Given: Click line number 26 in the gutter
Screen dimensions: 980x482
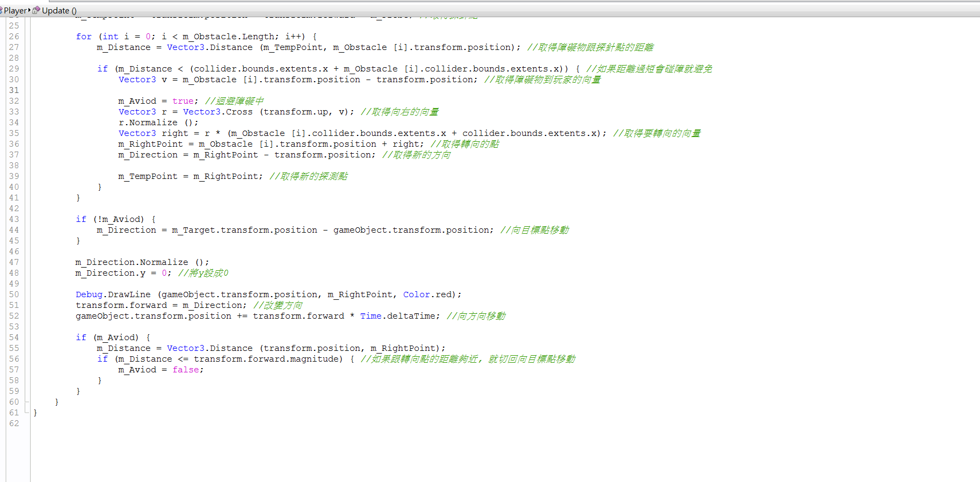Looking at the screenshot, I should pos(14,37).
